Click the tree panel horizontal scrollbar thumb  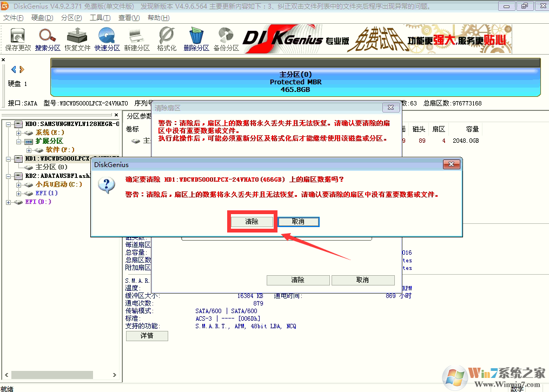click(x=52, y=375)
